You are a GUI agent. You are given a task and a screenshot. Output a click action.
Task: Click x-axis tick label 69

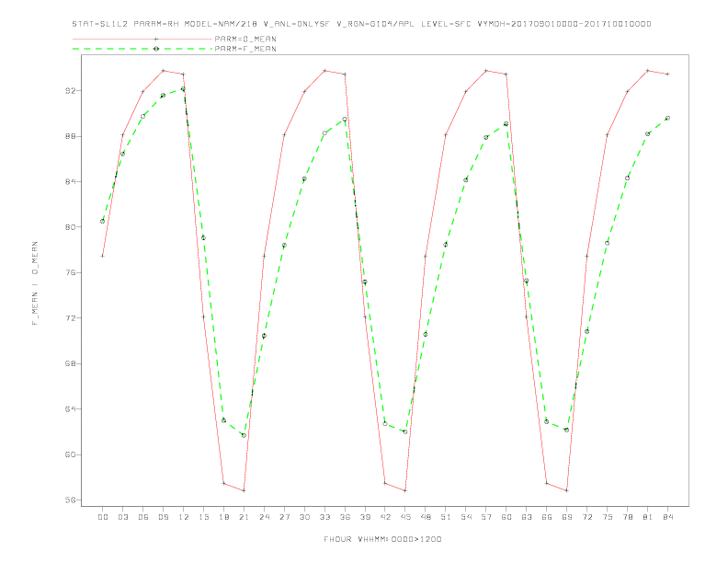(x=567, y=517)
